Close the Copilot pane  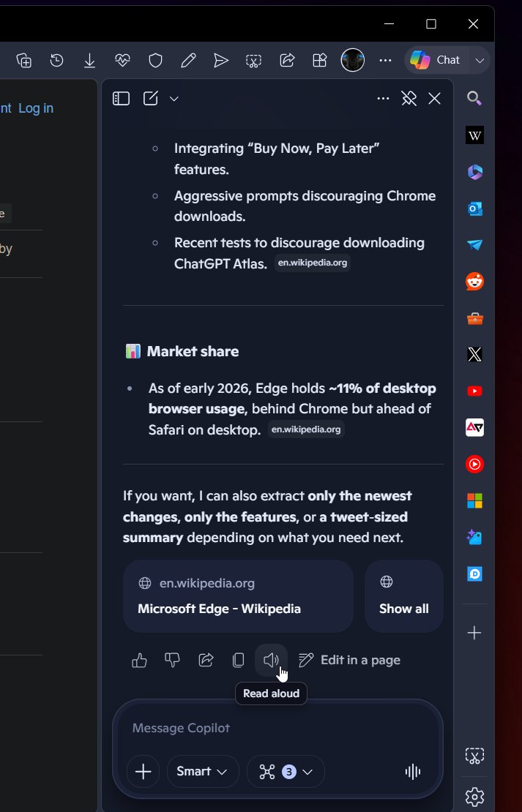(434, 99)
